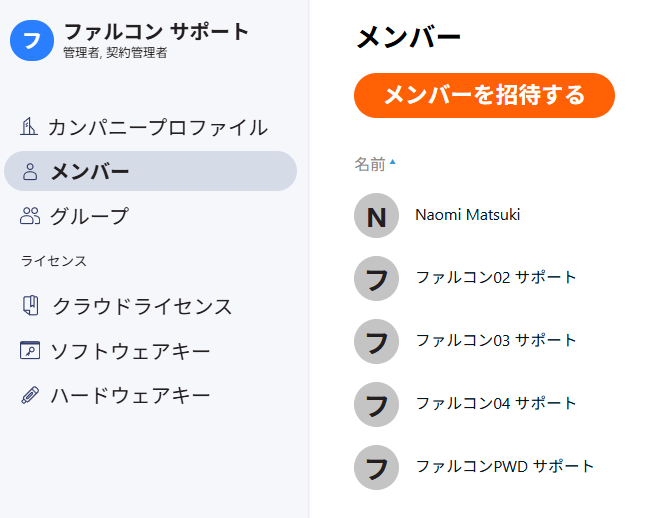
Task: Open member ファルコン04 サポート
Action: 496,403
